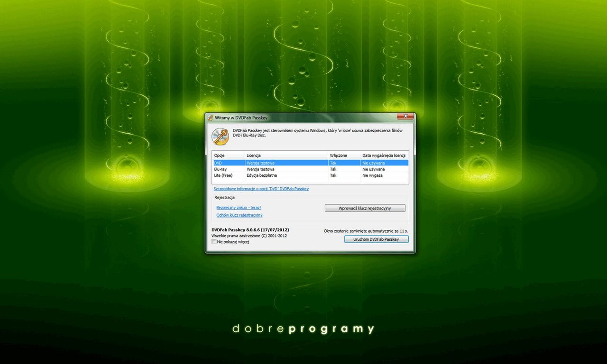This screenshot has width=607, height=364.
Task: Click "Uruchom DVDFab Passkey" button
Action: [376, 239]
